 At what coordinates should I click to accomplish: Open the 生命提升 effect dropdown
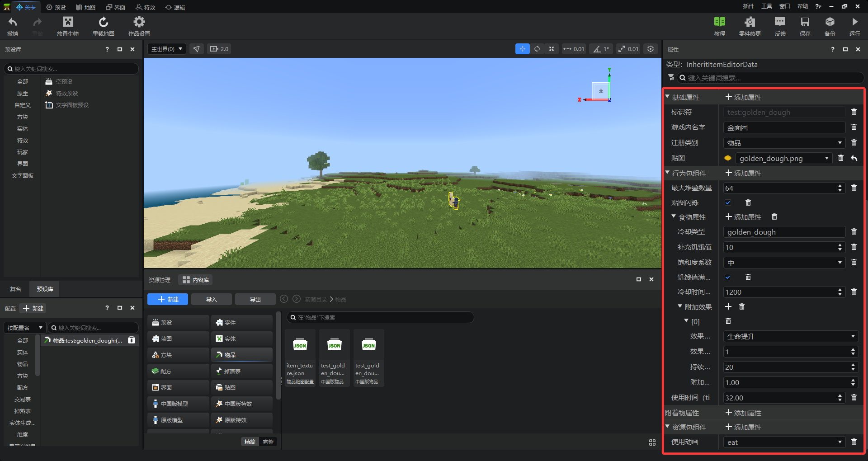791,336
